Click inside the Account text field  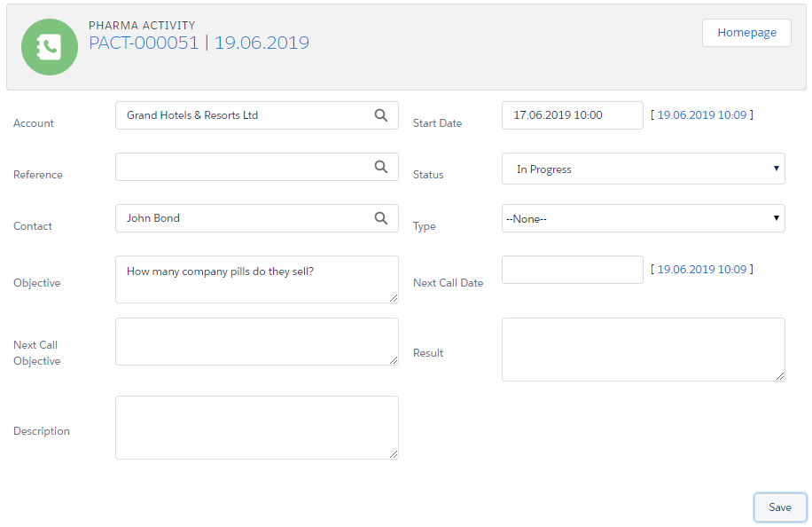[244, 115]
